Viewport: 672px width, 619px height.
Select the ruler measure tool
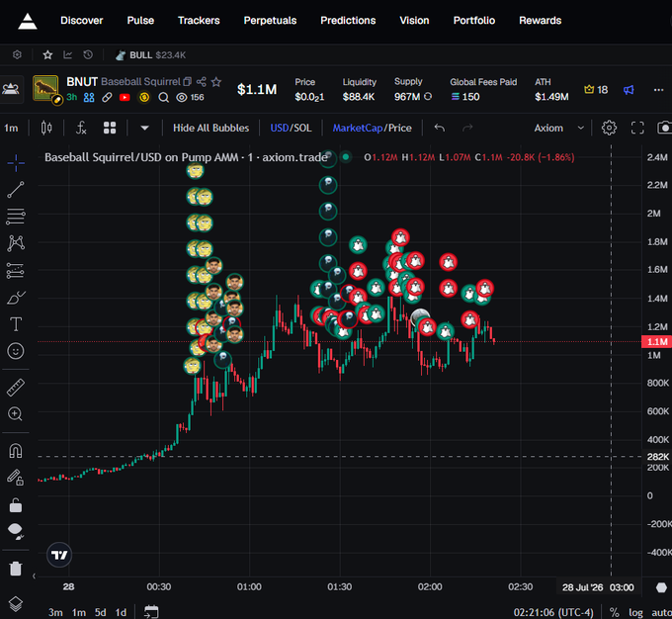pyautogui.click(x=16, y=388)
